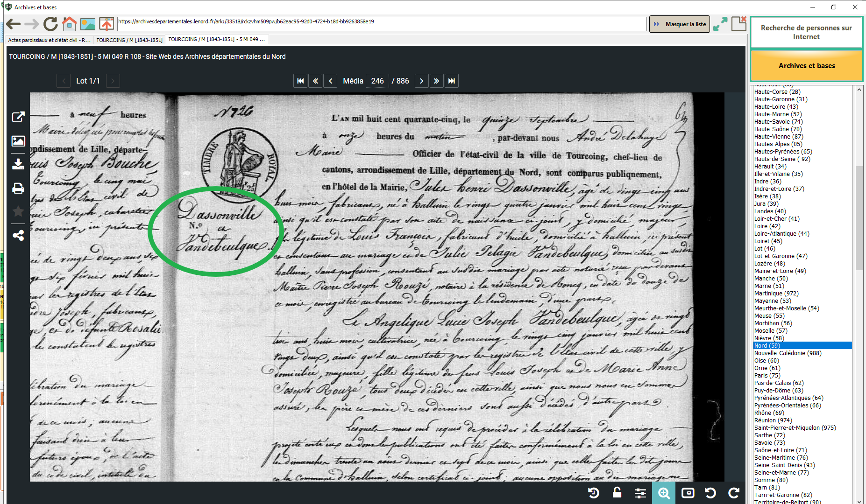This screenshot has width=866, height=504.
Task: Select Pas-de-Calais (62) in the list
Action: click(779, 383)
